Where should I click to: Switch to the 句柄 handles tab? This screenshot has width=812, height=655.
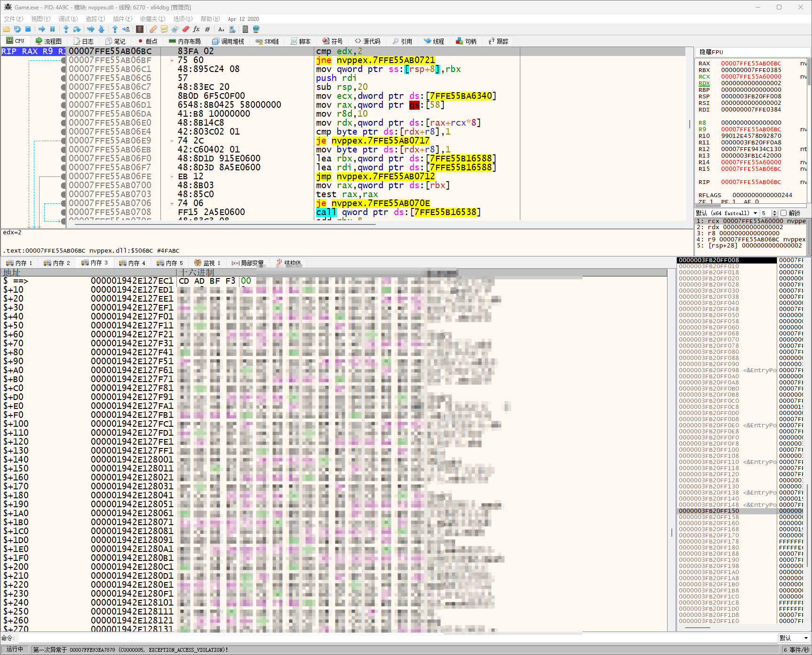click(x=466, y=41)
